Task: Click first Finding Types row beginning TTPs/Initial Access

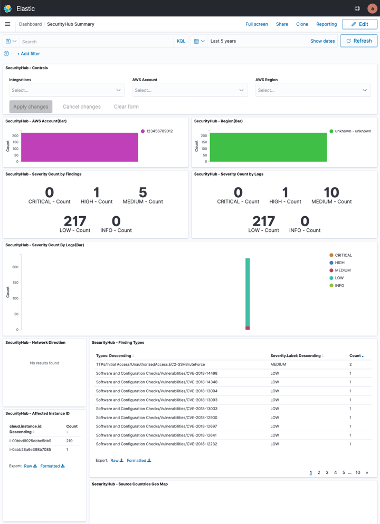Action: 233,365
